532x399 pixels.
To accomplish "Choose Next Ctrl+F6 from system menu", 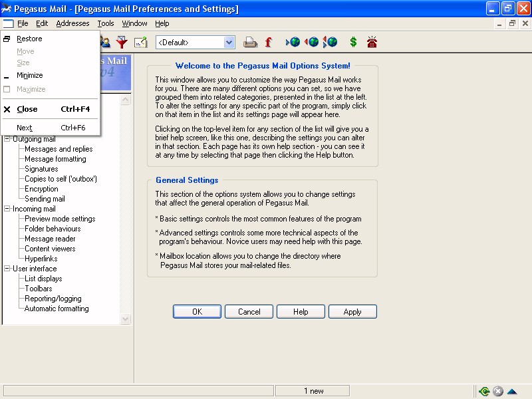I will pos(51,128).
